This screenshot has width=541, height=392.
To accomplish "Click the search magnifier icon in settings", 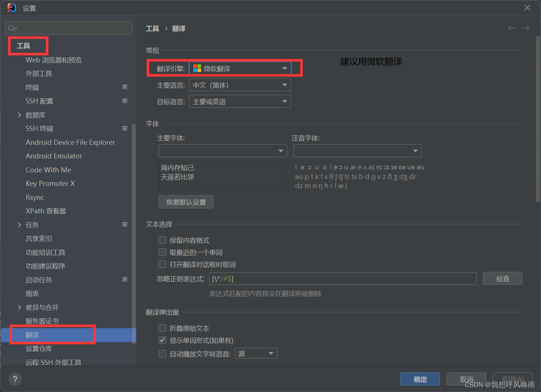I will tap(12, 28).
